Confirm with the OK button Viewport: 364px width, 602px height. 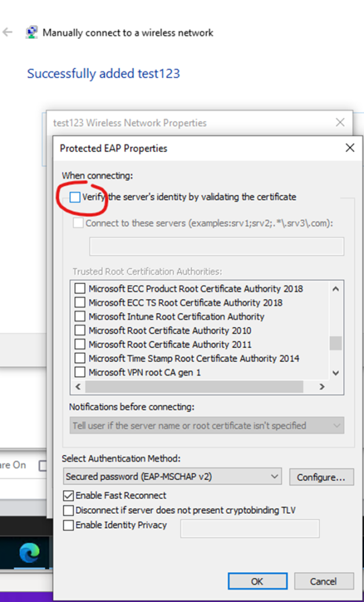coord(257,581)
